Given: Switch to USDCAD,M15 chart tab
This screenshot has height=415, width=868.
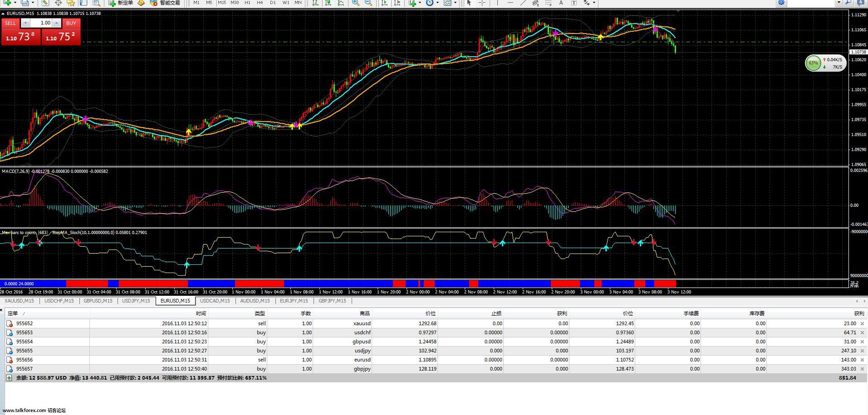Looking at the screenshot, I should 215,301.
